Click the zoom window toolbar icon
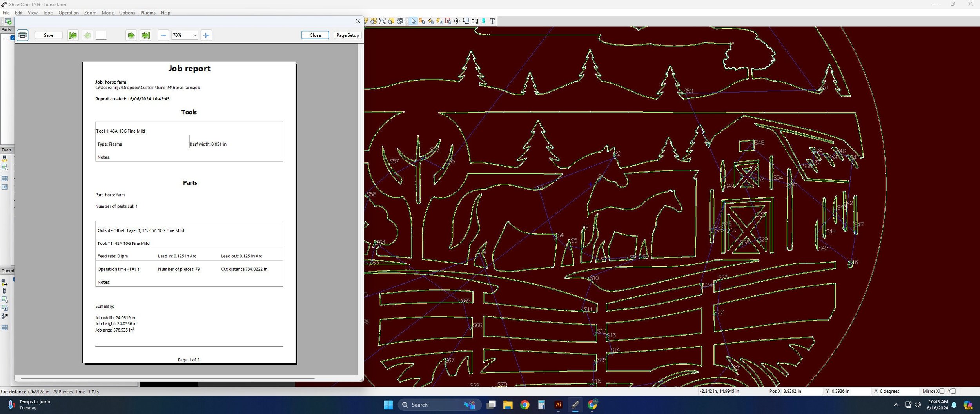The image size is (980, 414). point(383,21)
